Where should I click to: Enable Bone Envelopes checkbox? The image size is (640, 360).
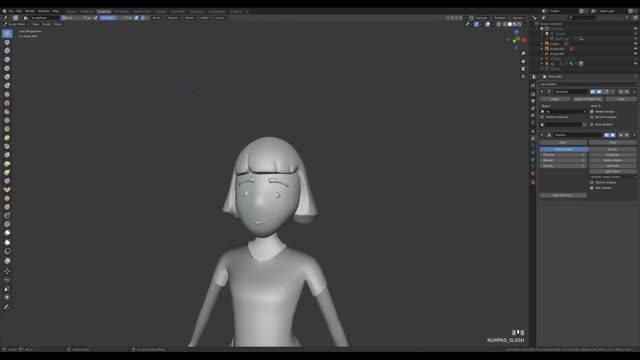(592, 117)
